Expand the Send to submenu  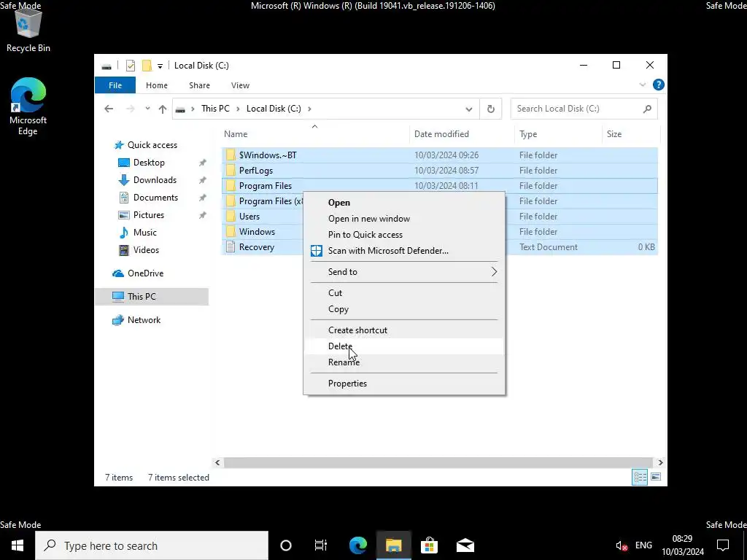click(x=404, y=272)
